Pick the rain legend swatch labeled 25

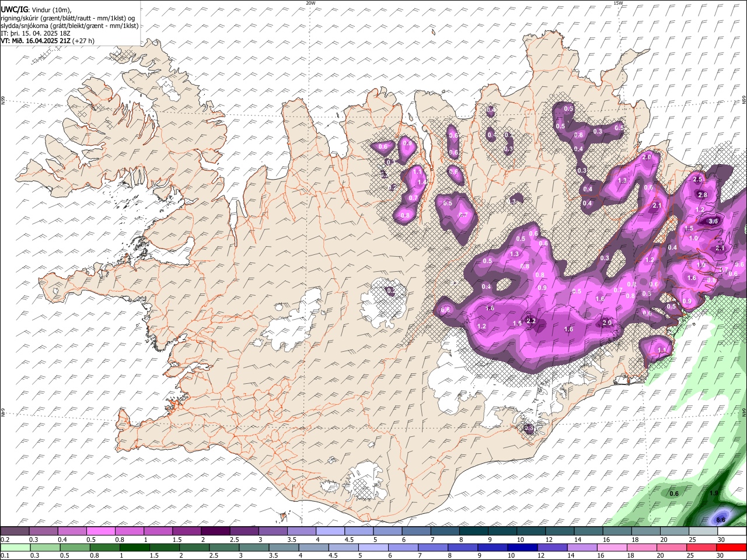(702, 547)
